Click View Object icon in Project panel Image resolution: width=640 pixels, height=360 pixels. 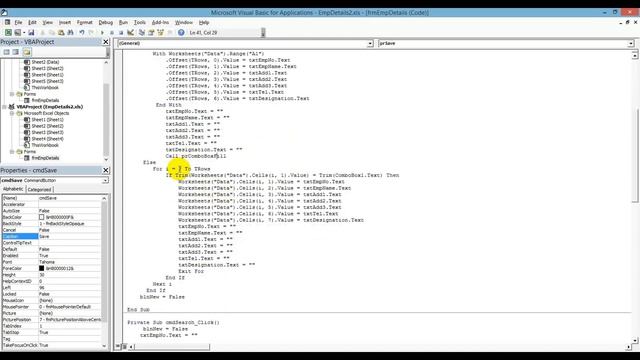tap(16, 52)
